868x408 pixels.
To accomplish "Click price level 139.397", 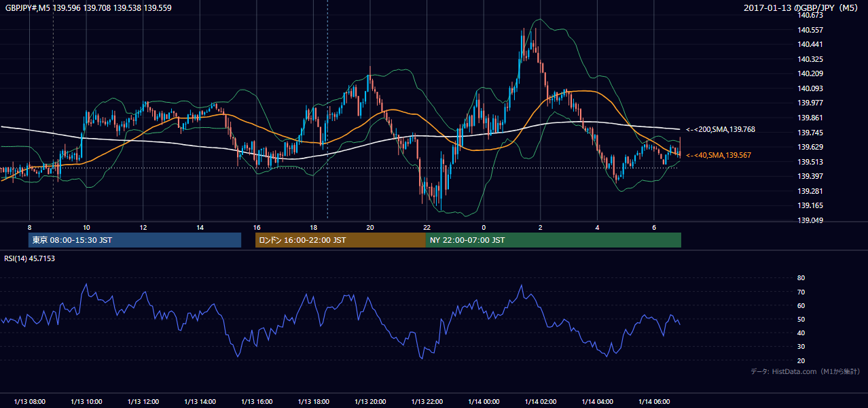I will point(810,176).
